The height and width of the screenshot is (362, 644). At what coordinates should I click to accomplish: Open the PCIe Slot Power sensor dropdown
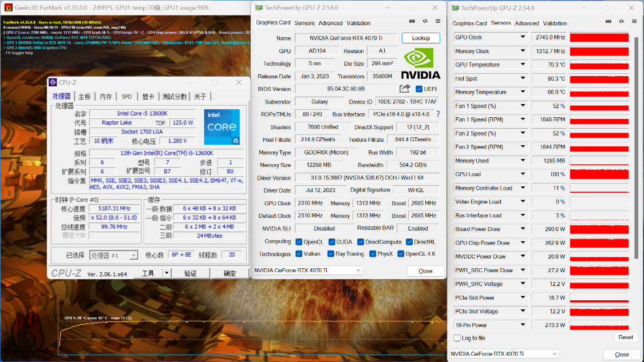pyautogui.click(x=523, y=297)
